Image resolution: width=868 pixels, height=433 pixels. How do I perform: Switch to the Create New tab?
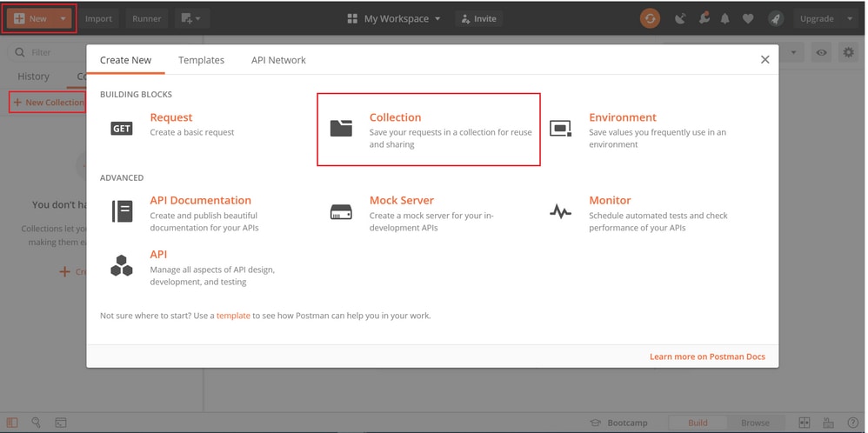click(125, 60)
